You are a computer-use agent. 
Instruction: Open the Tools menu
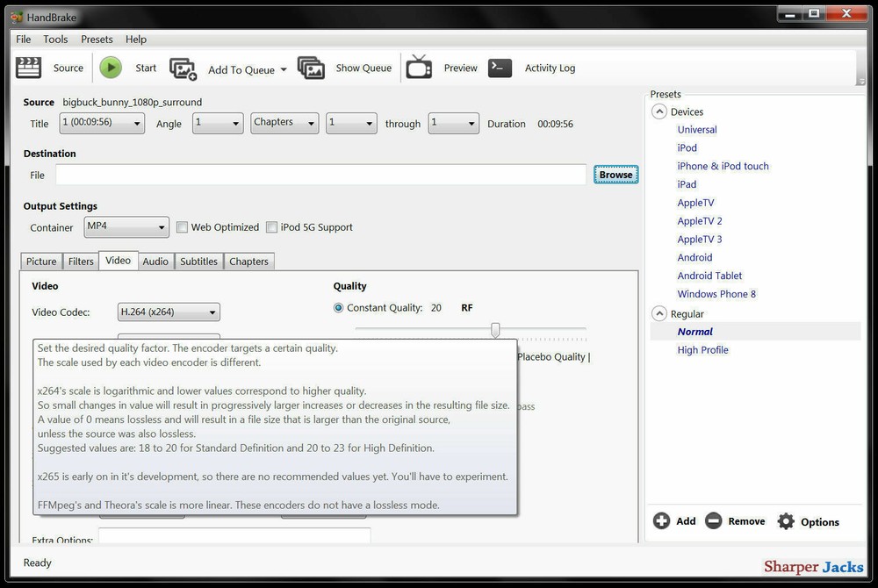55,39
